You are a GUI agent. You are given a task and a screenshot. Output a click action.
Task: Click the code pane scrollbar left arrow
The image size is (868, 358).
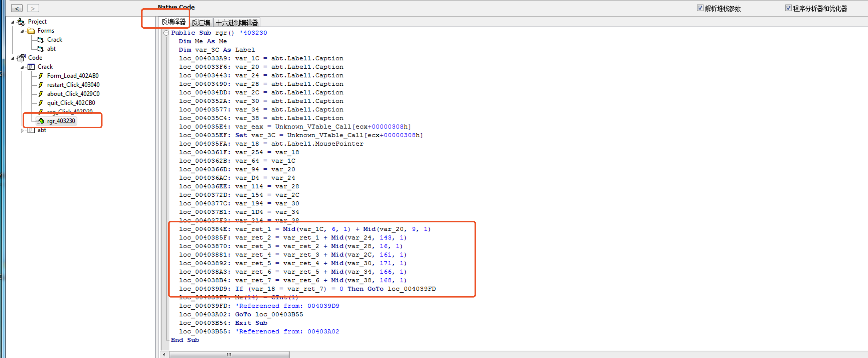[164, 354]
